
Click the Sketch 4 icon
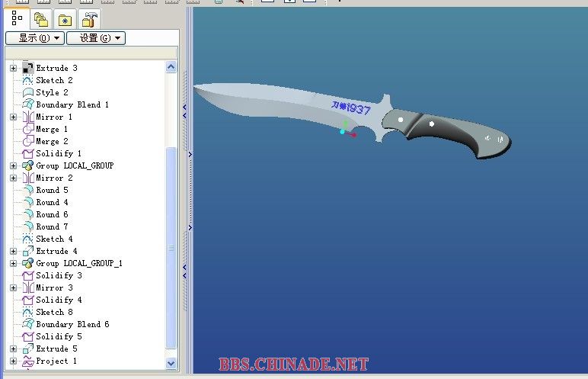[x=27, y=239]
